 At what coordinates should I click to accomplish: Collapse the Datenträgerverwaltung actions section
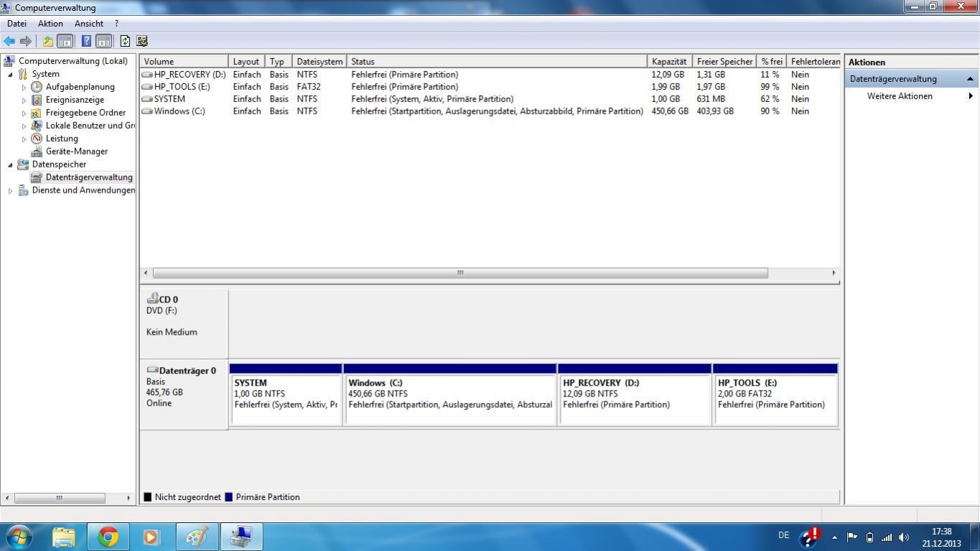[x=970, y=79]
